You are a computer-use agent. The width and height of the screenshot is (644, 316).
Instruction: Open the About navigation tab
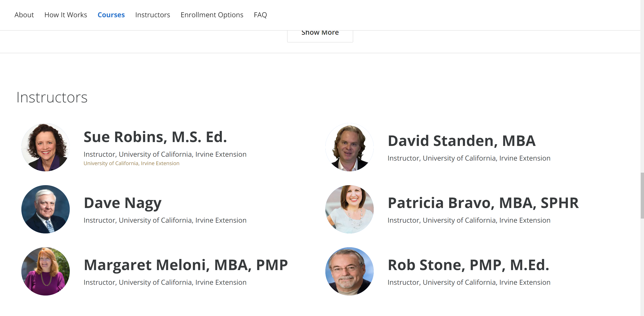pos(24,15)
